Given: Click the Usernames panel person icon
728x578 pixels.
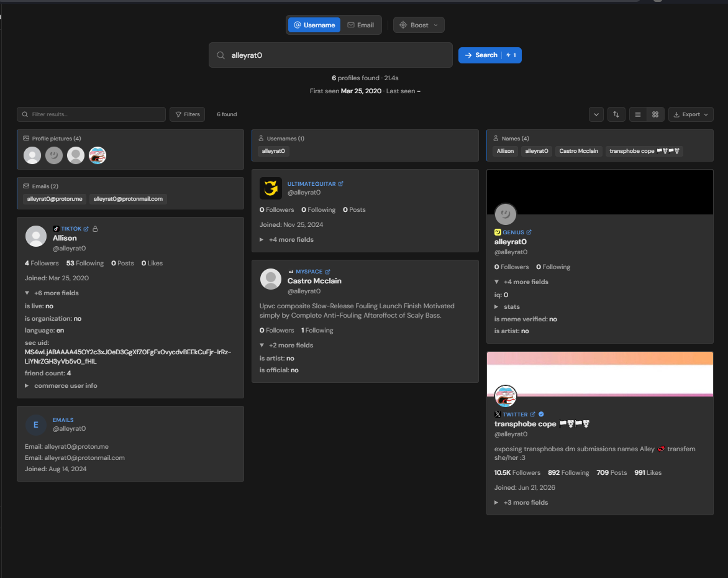Looking at the screenshot, I should click(x=261, y=139).
